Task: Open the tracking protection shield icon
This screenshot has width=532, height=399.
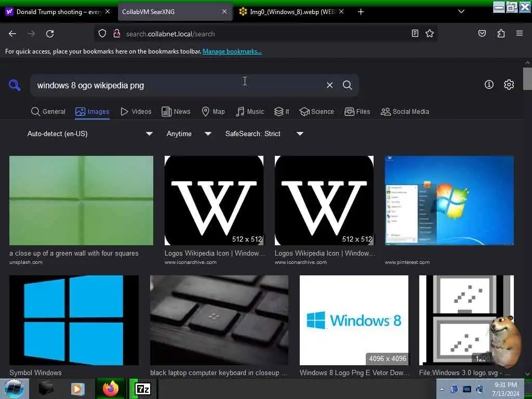Action: [102, 34]
